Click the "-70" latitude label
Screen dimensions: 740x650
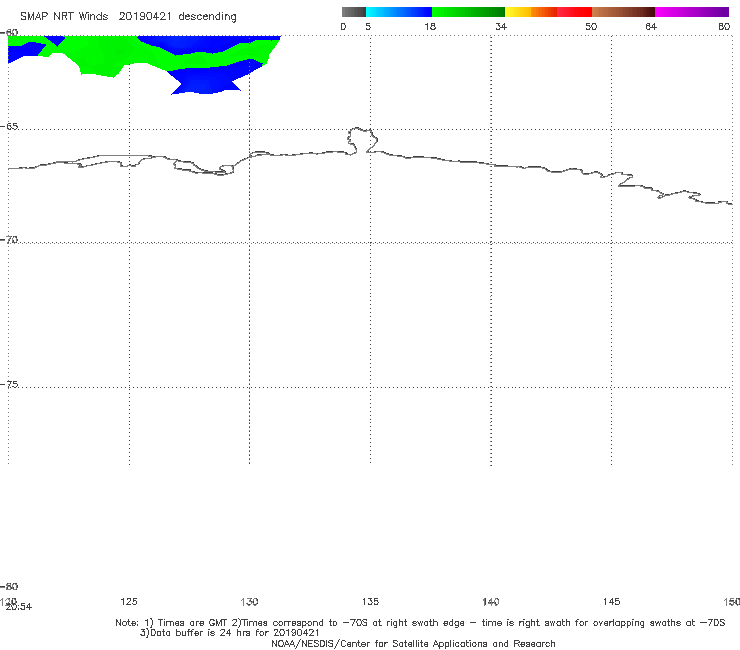[9, 240]
